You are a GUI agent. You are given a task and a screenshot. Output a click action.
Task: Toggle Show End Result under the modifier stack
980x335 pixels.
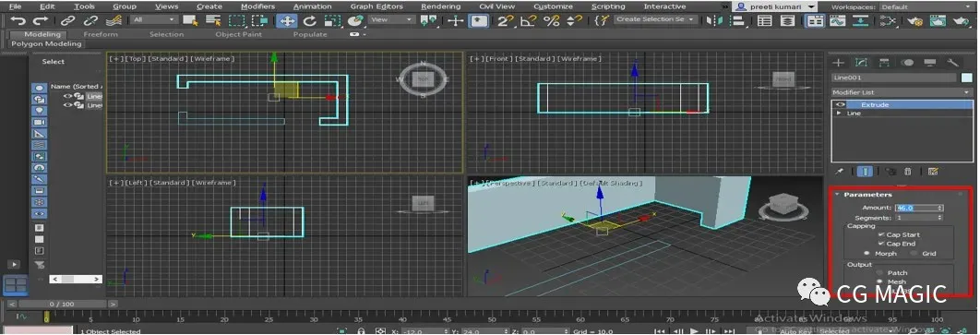pos(865,171)
